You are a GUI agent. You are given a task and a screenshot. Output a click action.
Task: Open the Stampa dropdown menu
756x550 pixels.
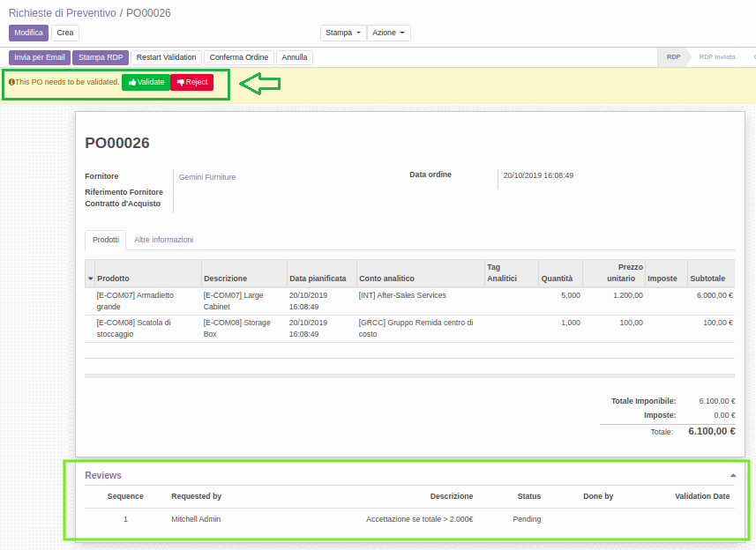339,32
